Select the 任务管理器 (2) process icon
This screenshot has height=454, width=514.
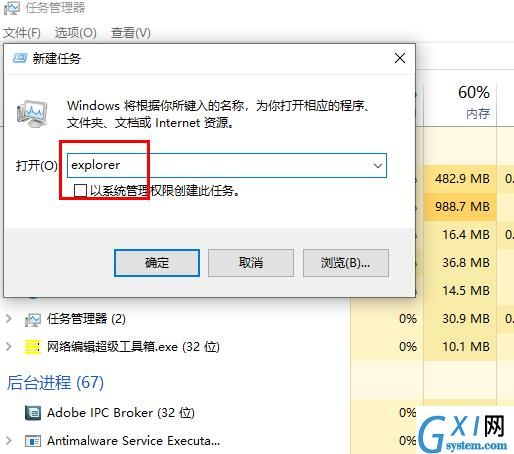coord(33,319)
